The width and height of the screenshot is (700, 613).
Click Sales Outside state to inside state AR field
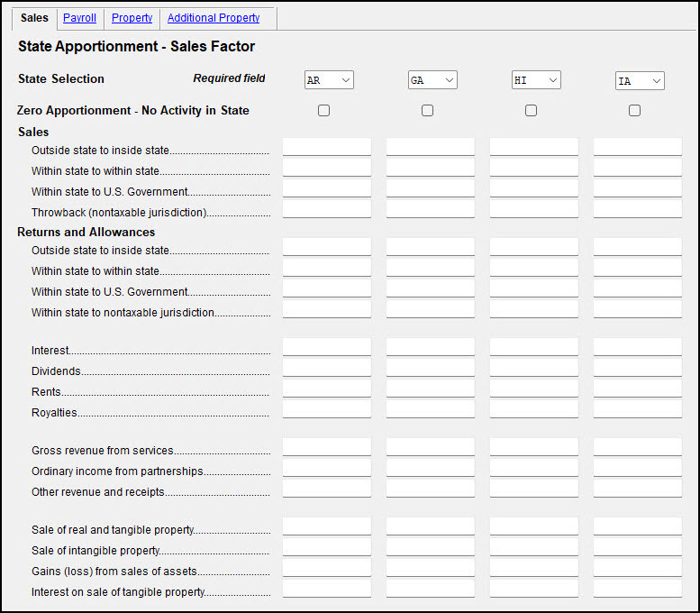point(327,147)
